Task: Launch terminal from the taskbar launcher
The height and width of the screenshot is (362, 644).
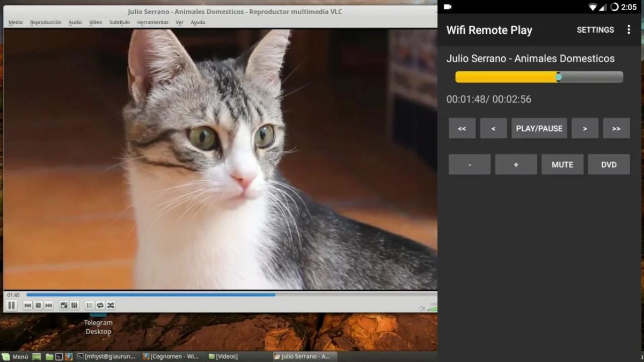Action: [x=59, y=356]
